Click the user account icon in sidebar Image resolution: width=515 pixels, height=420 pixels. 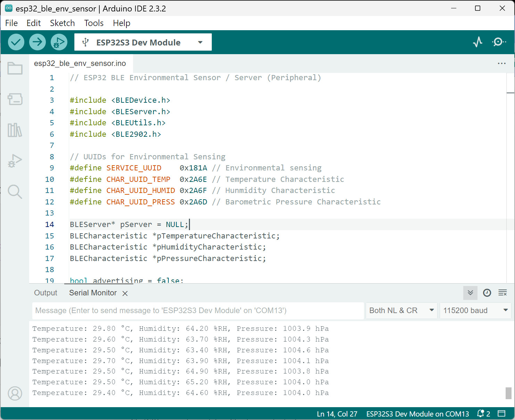pos(15,394)
